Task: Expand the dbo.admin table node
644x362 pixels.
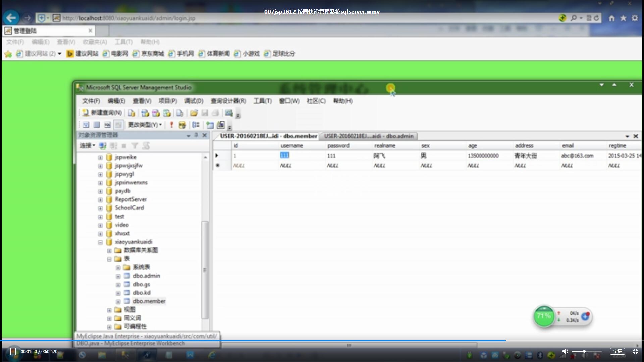Action: [118, 276]
